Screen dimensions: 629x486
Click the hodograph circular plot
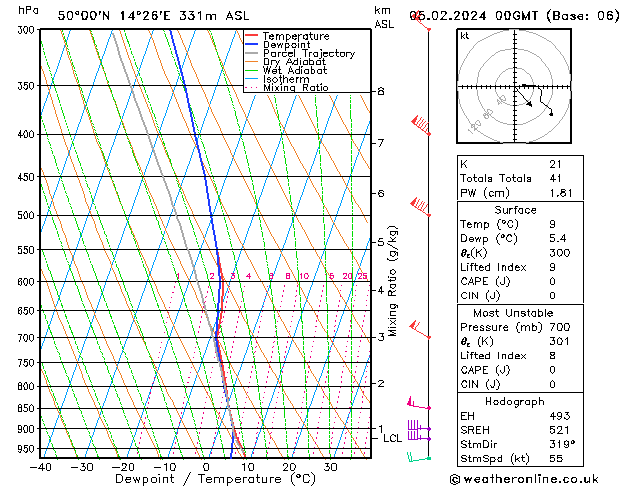pos(516,88)
